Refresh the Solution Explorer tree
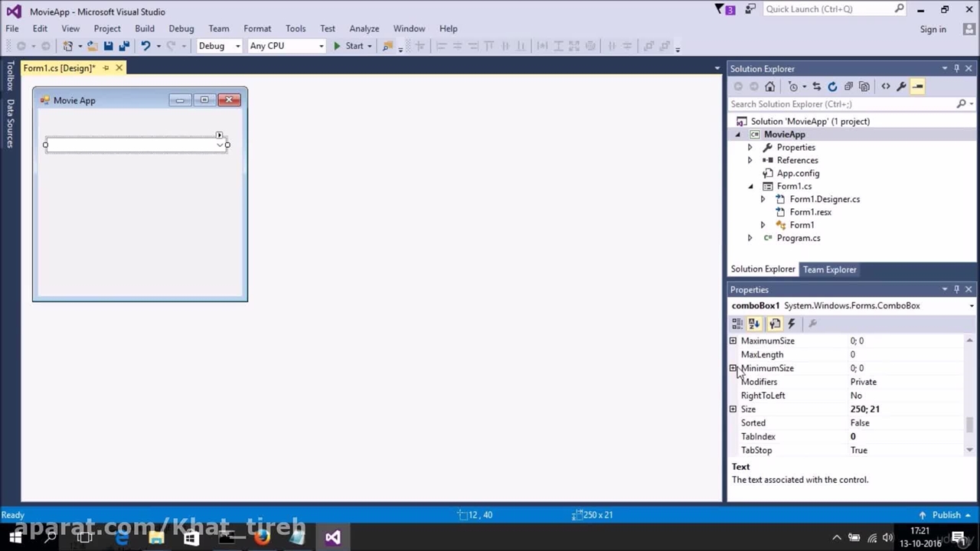 (832, 86)
